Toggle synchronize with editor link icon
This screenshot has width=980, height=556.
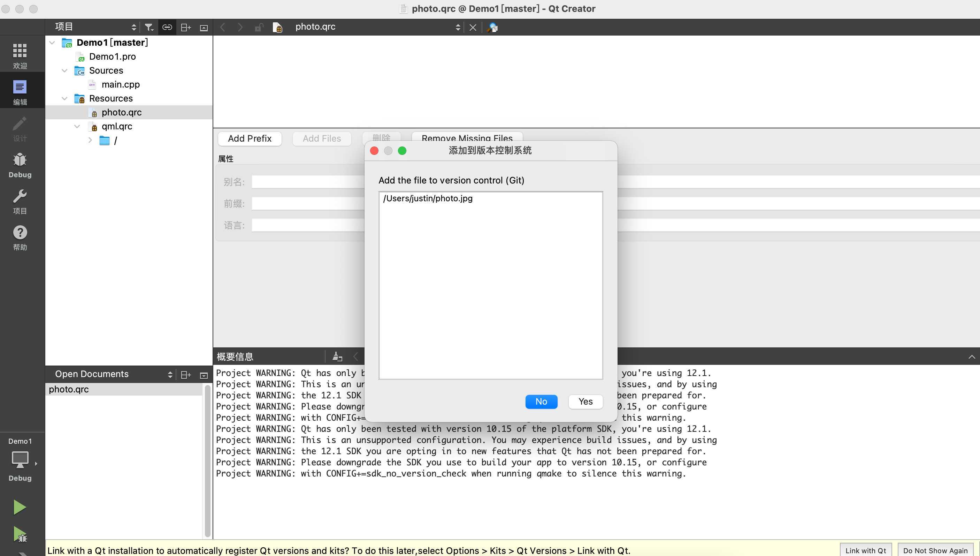coord(167,27)
